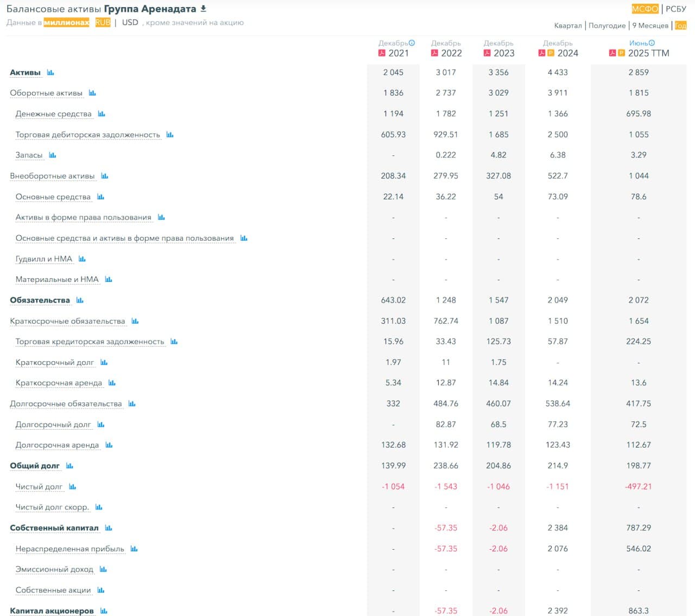695x616 pixels.
Task: Click the Оборотные активы row label
Action: [x=46, y=93]
